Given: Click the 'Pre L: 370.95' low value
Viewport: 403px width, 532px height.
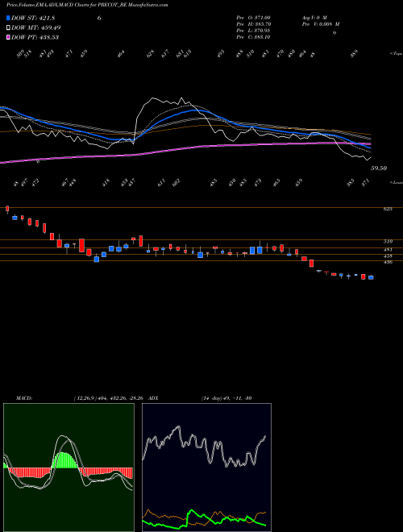Looking at the screenshot, I should (x=253, y=31).
